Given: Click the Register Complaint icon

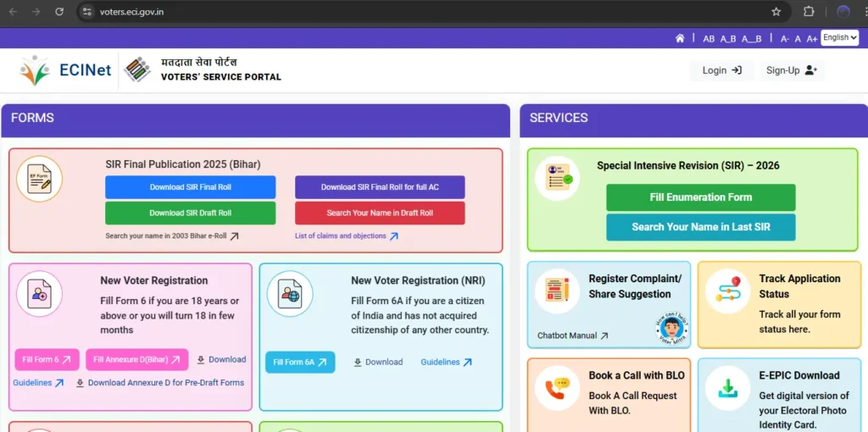Looking at the screenshot, I should click(557, 291).
